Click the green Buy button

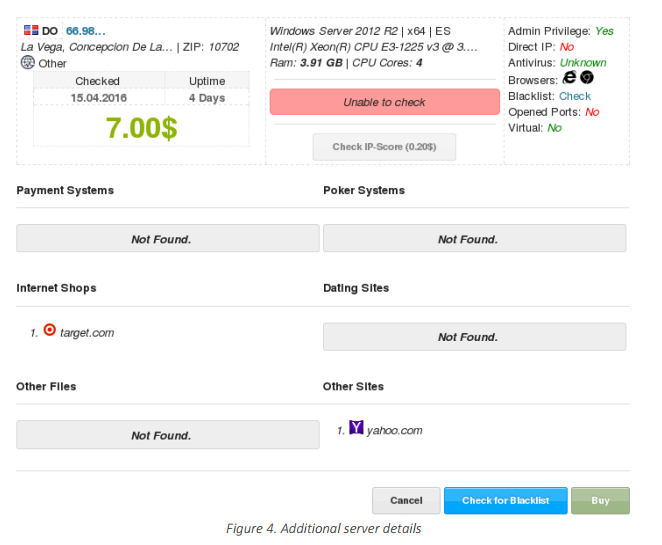click(x=600, y=501)
